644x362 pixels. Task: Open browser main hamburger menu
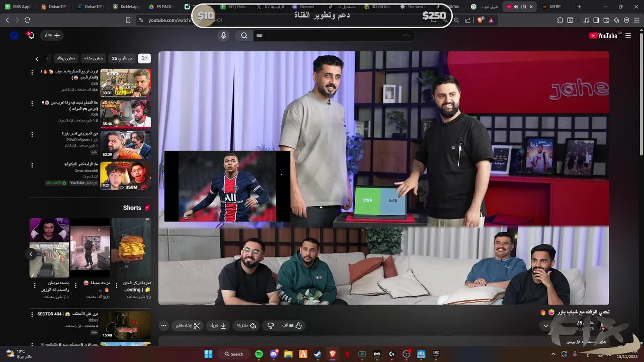click(x=636, y=20)
